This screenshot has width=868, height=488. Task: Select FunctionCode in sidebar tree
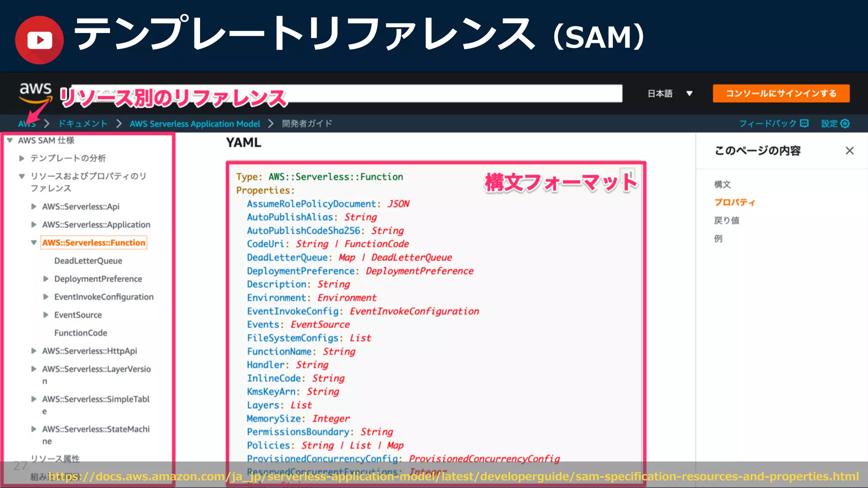point(81,333)
